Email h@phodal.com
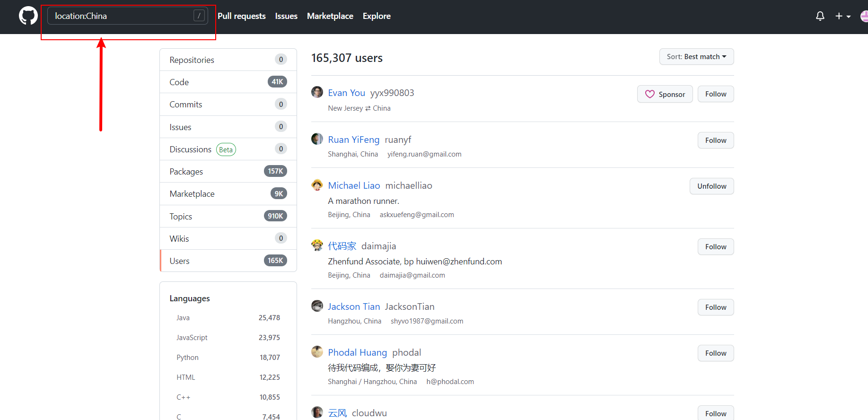 pyautogui.click(x=450, y=382)
